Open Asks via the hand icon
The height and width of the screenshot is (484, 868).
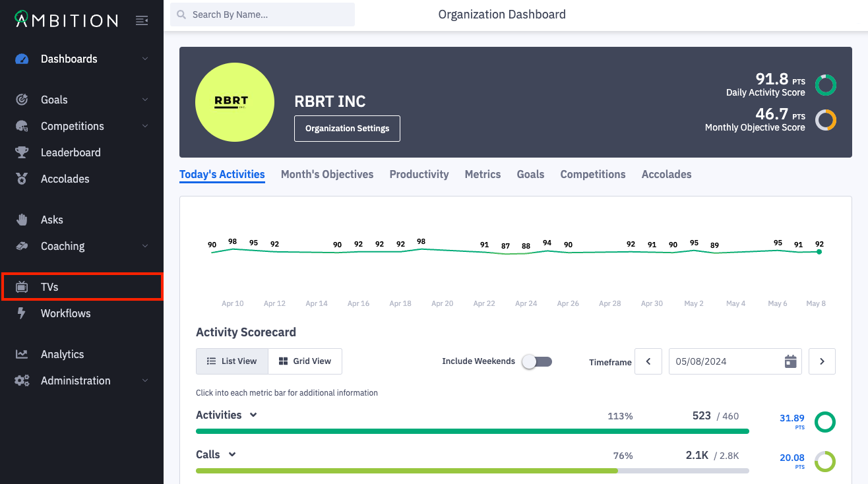22,220
